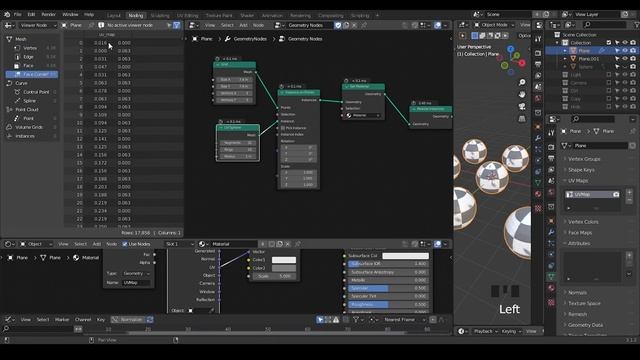Expand Shape Keys panel
Viewport: 640px width, 360px height.
click(x=581, y=170)
